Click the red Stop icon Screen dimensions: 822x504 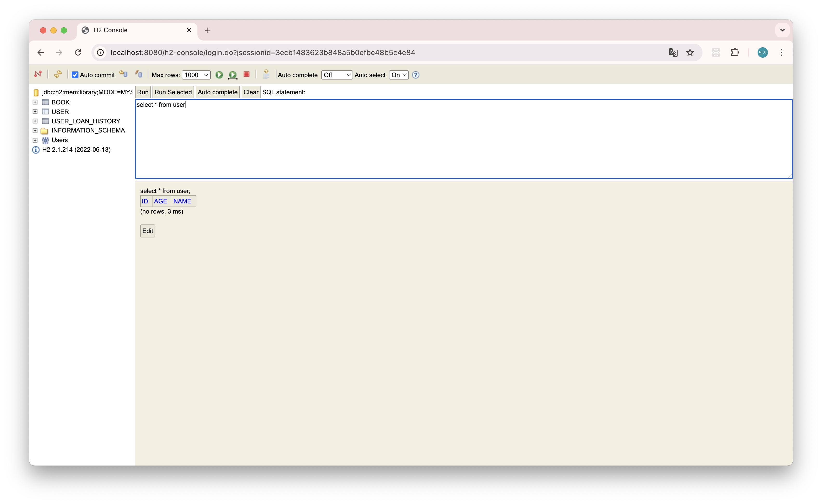point(247,74)
